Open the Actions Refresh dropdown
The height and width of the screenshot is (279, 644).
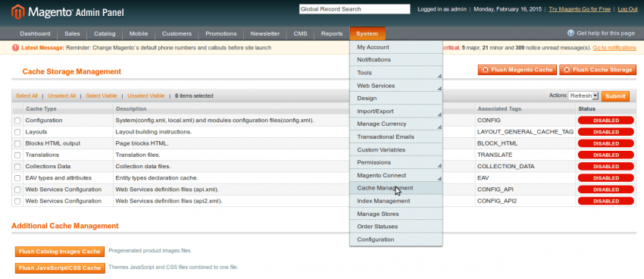583,96
